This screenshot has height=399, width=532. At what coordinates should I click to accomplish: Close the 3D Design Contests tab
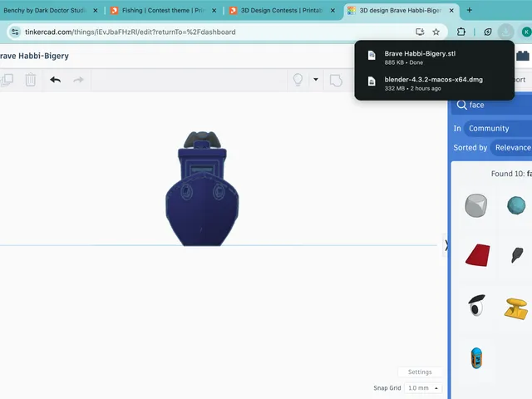(332, 11)
